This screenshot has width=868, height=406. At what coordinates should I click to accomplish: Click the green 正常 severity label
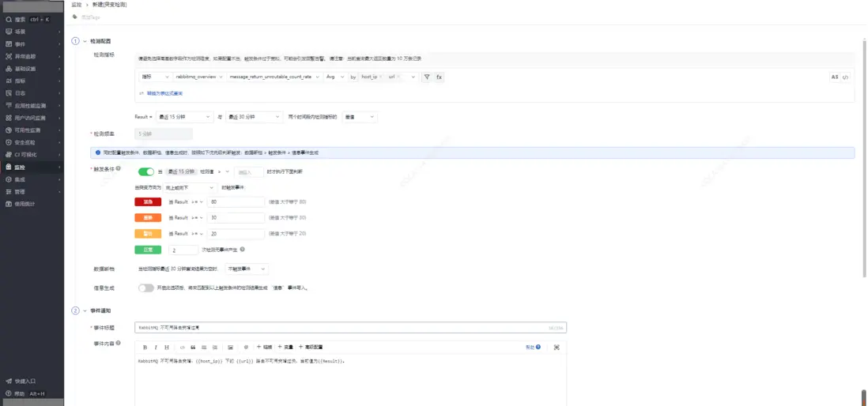148,250
